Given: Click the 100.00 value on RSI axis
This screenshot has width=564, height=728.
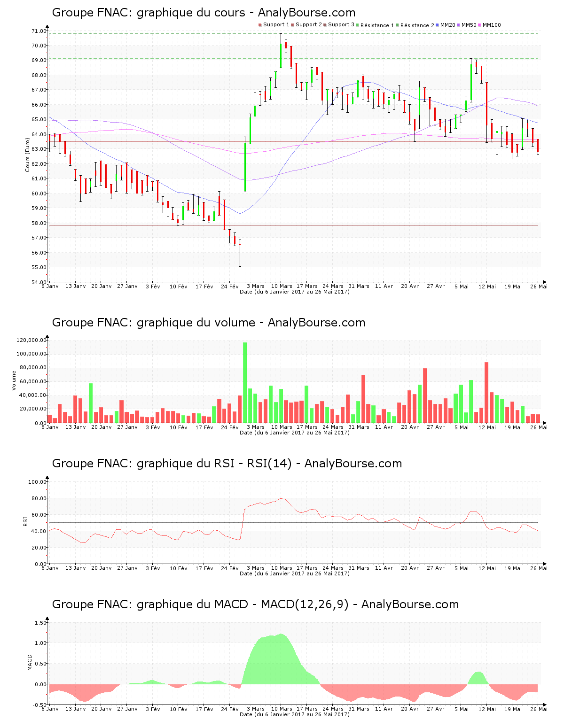Looking at the screenshot, I should coord(38,481).
